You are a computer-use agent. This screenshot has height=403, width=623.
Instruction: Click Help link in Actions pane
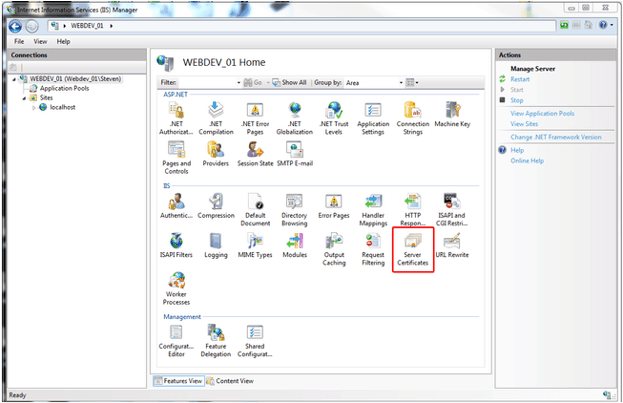pos(517,150)
